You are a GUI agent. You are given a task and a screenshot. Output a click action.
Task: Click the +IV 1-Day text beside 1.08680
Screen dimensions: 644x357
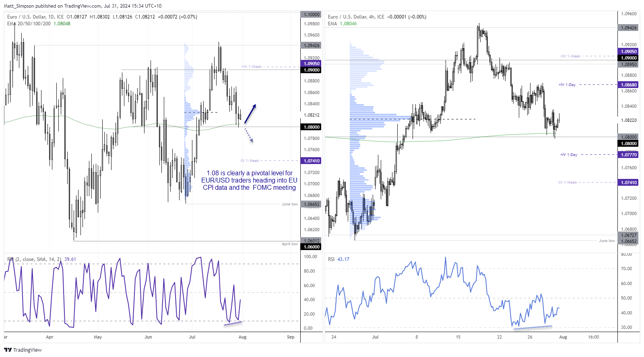[x=567, y=85]
